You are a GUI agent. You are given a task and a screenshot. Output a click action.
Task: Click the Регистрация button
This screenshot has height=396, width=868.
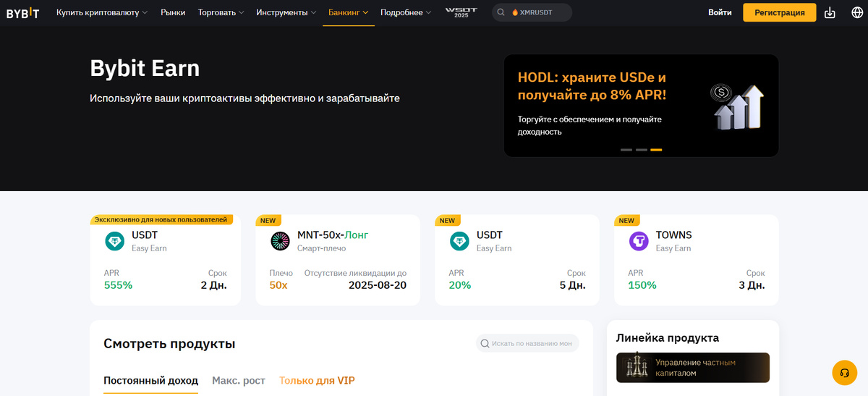point(780,12)
